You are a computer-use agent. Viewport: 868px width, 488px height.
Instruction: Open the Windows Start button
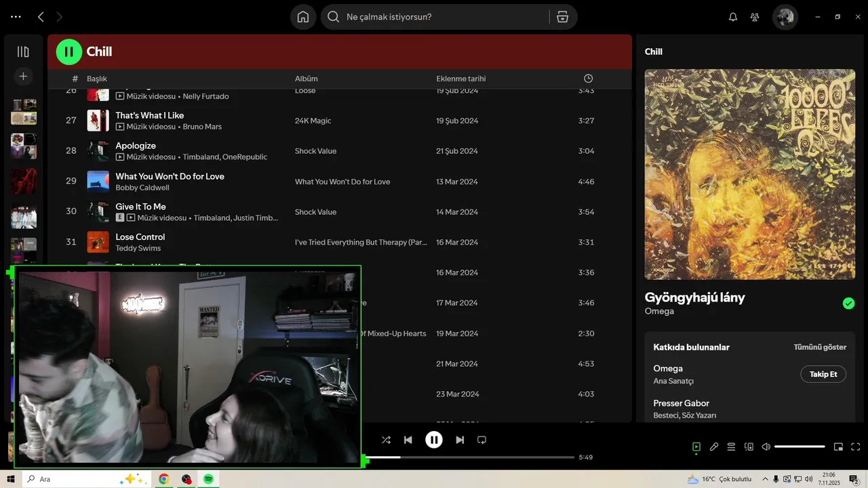click(11, 479)
